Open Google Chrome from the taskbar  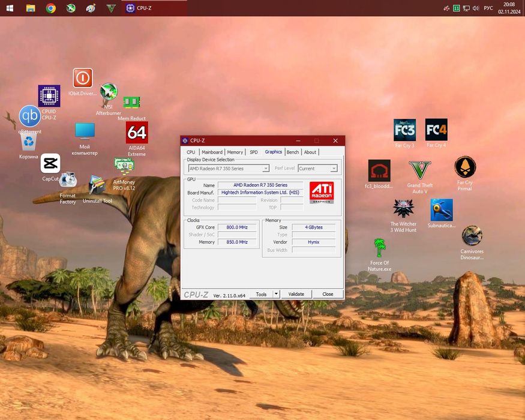[51, 8]
